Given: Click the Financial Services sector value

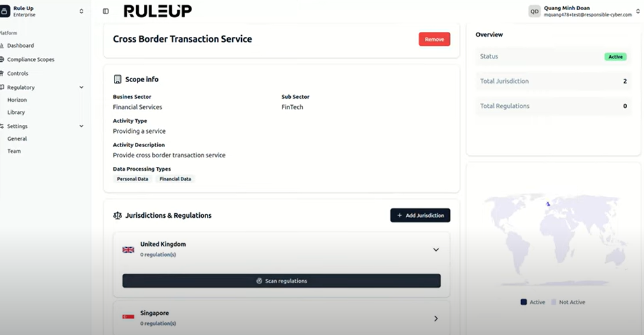Looking at the screenshot, I should coord(137,107).
